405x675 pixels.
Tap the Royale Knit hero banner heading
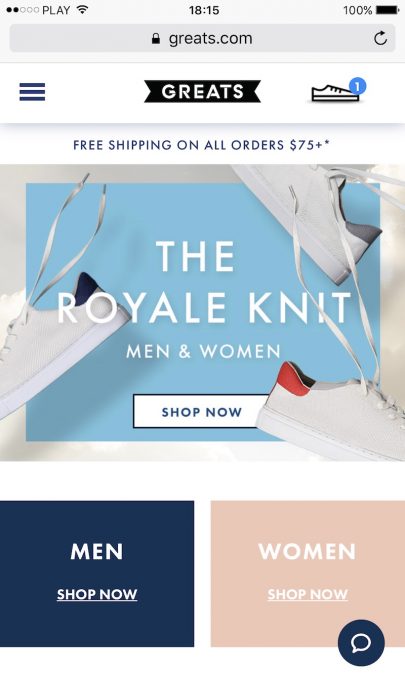(204, 282)
